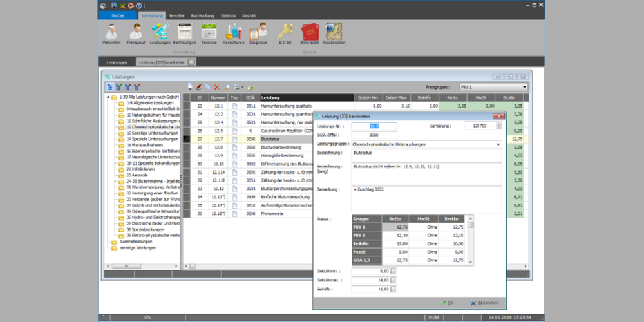
Task: Sort the table by the Nummer column header
Action: 218,98
